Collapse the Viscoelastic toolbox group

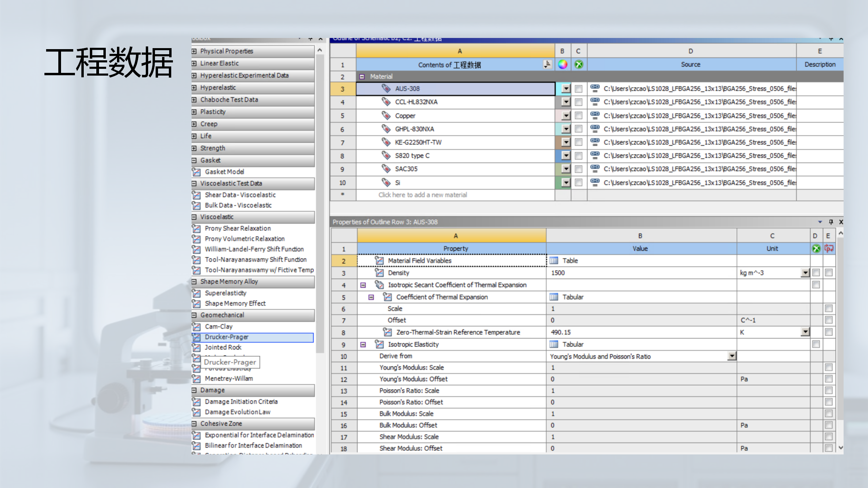[x=194, y=217]
